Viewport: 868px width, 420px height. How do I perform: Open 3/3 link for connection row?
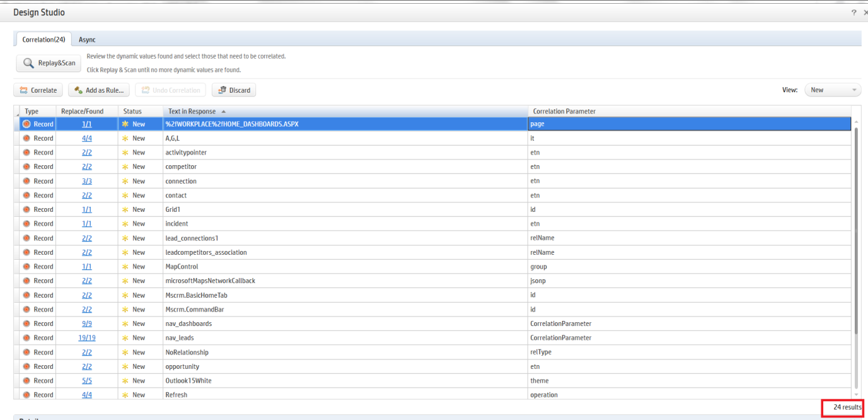(x=87, y=181)
